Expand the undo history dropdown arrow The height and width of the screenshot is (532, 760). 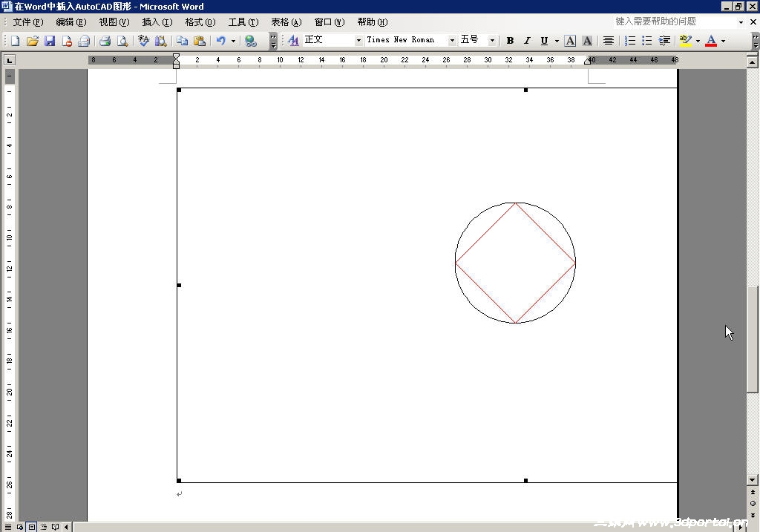[x=233, y=41]
